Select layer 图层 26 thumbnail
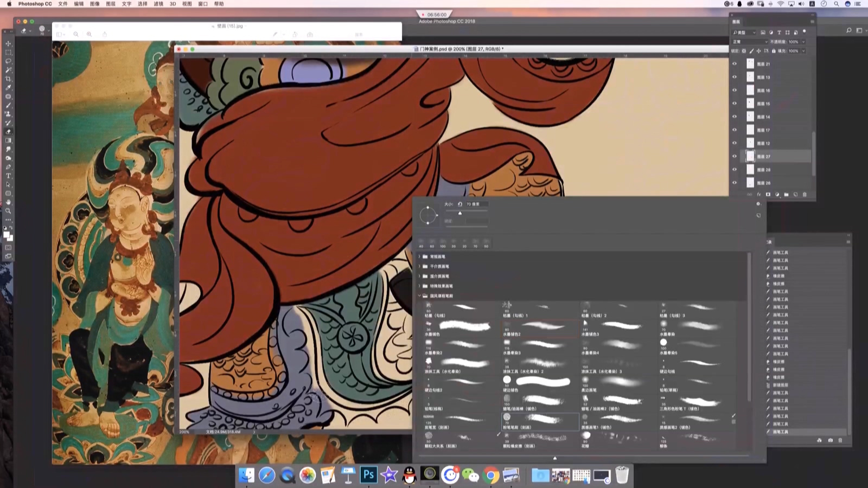 pos(750,183)
